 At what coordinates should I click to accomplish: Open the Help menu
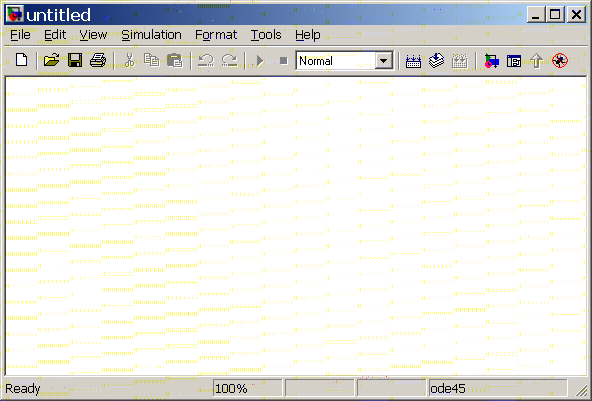tap(308, 35)
